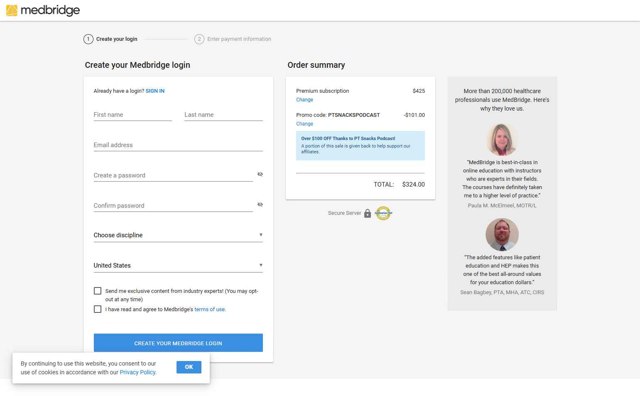Open the Choose discipline dropdown
The height and width of the screenshot is (396, 640).
point(178,235)
